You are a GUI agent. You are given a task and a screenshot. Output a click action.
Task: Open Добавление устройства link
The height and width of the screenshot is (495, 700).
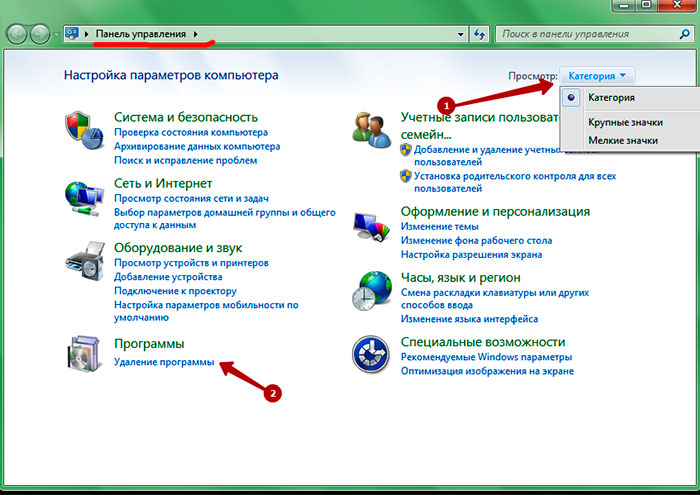168,277
